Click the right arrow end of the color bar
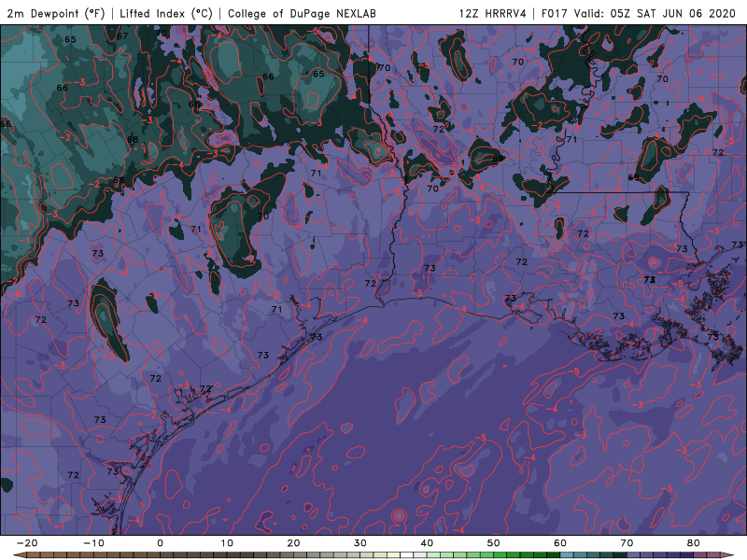The height and width of the screenshot is (560, 747). click(x=727, y=555)
